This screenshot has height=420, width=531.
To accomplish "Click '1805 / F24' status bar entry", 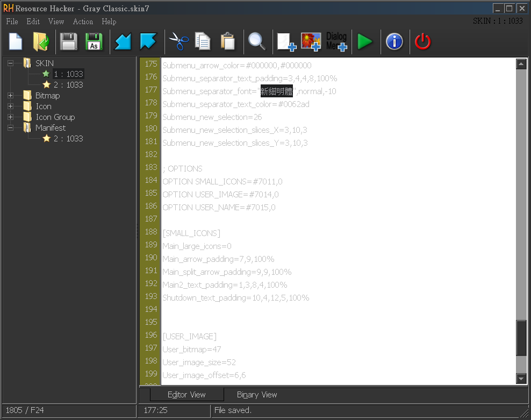I will pyautogui.click(x=25, y=410).
